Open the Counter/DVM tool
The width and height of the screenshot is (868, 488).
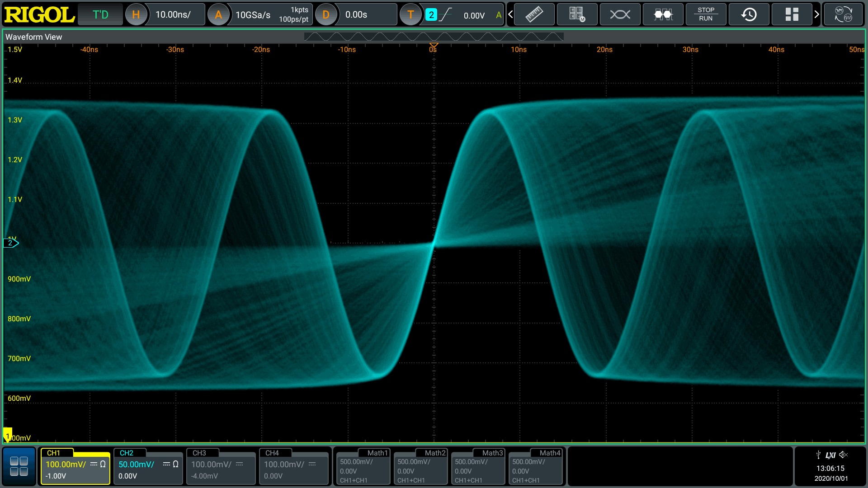[663, 14]
